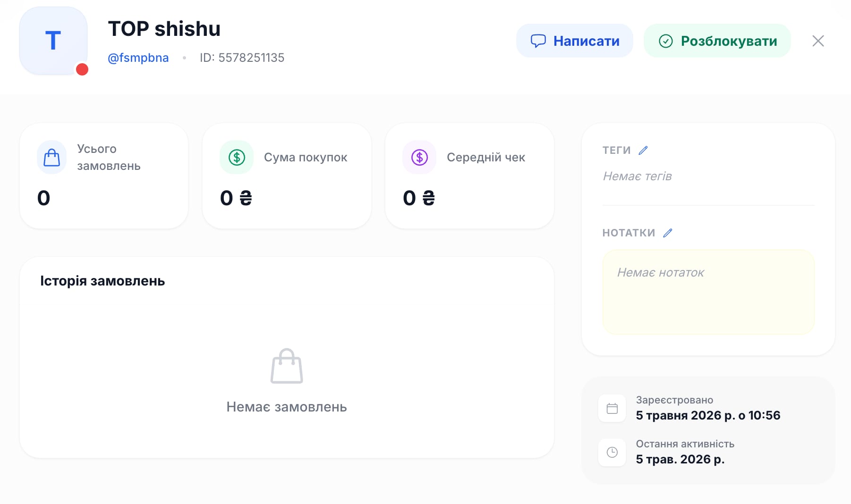Screen dimensions: 851x504
Task: Click the 5 трав. 2026 р. activity date
Action: pos(680,459)
